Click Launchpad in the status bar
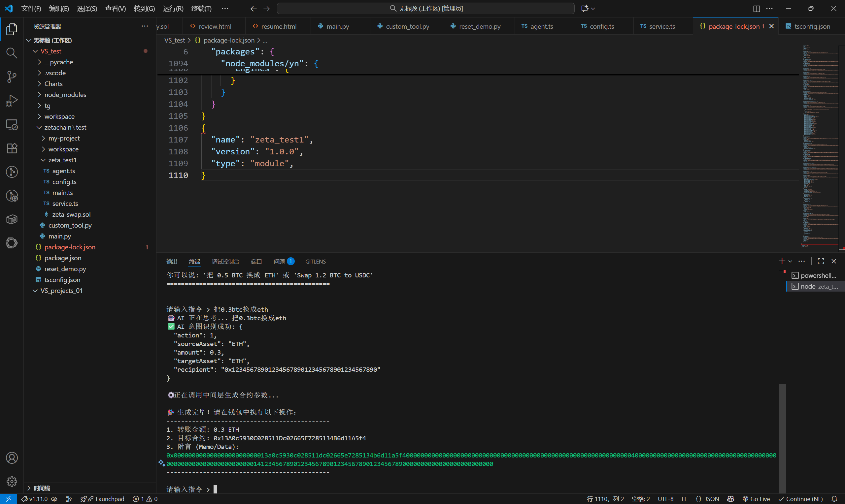The height and width of the screenshot is (504, 845). click(103, 499)
